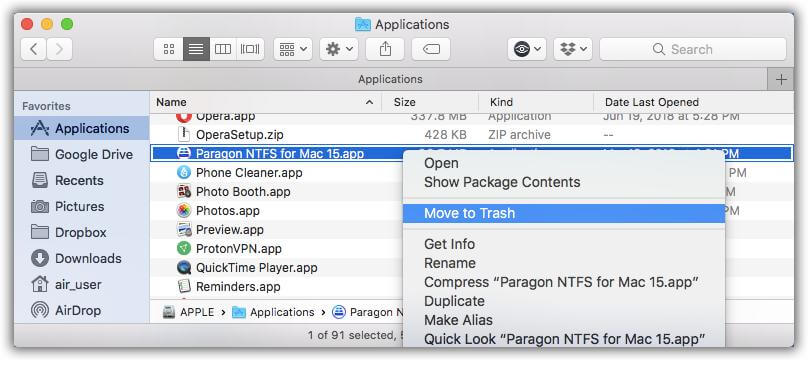Choose Quick Look "Paragon NTFS for Mac 15.app"
Screen dimensions: 811x366
(x=564, y=339)
